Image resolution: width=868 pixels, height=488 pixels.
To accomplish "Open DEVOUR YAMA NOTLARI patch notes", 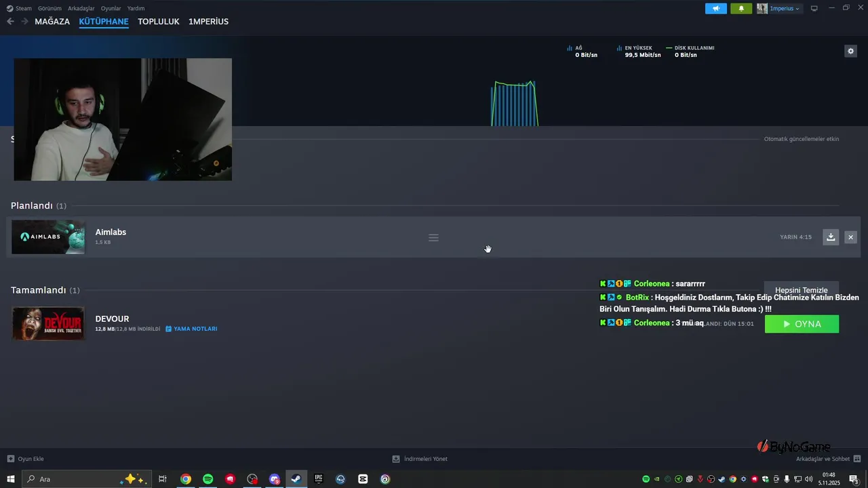I will point(191,329).
